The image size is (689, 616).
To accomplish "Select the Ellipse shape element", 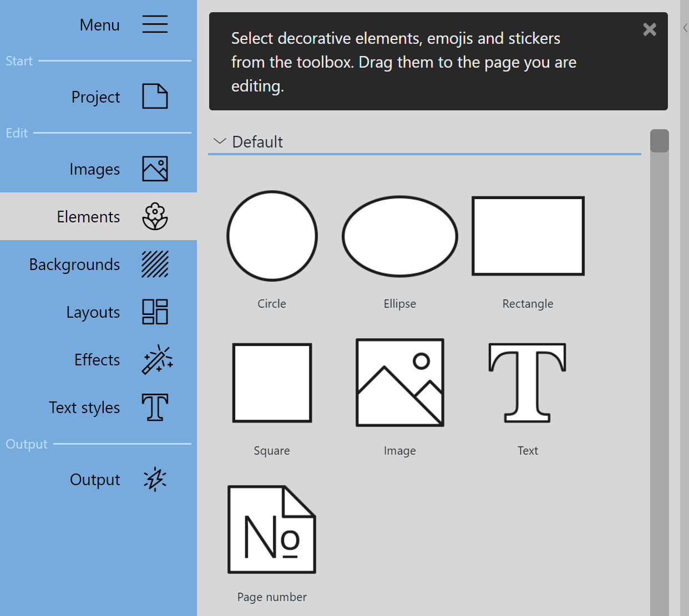I will point(399,236).
